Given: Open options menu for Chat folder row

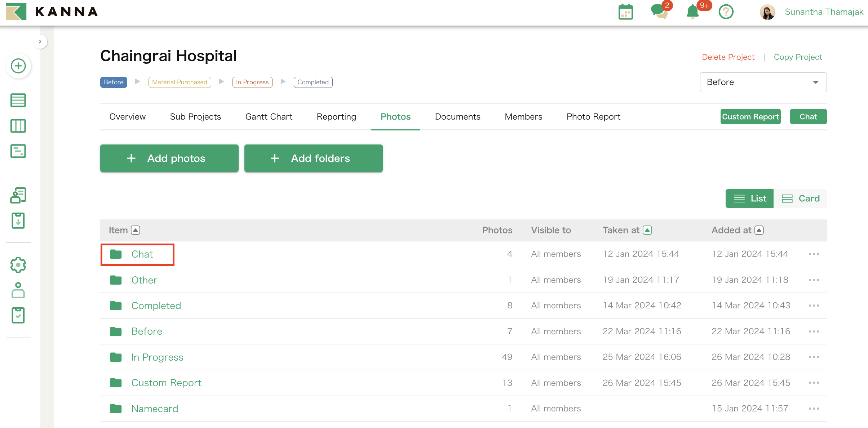Looking at the screenshot, I should [x=814, y=254].
